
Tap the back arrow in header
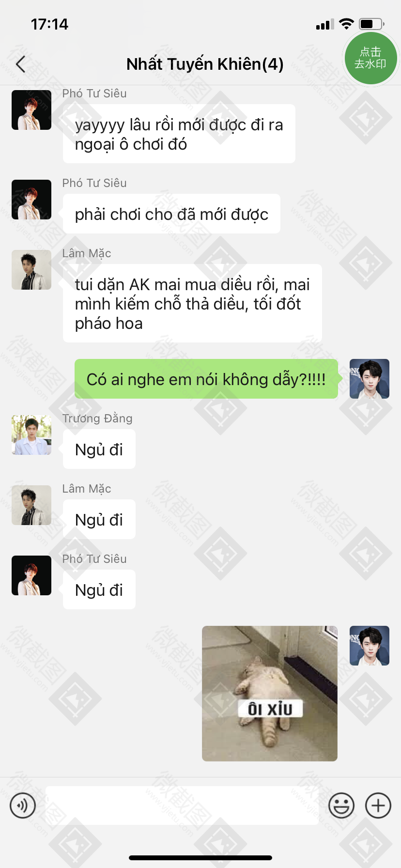pyautogui.click(x=20, y=64)
